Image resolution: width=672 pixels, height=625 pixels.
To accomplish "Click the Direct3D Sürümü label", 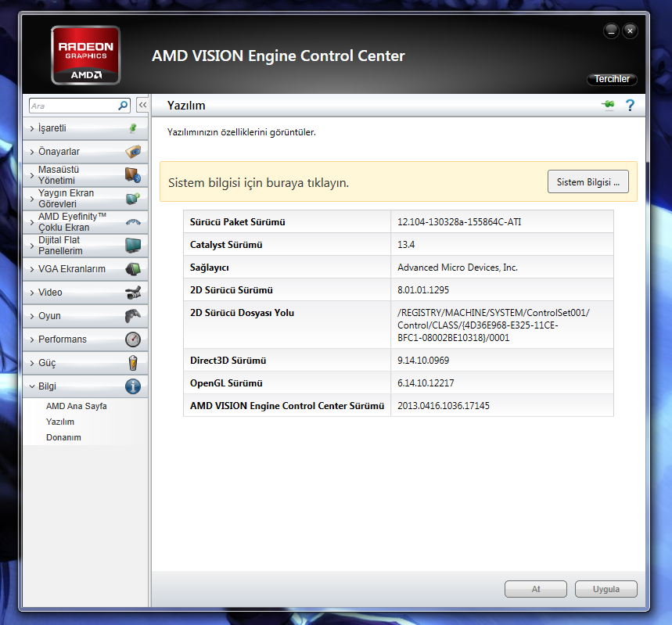I will click(228, 361).
